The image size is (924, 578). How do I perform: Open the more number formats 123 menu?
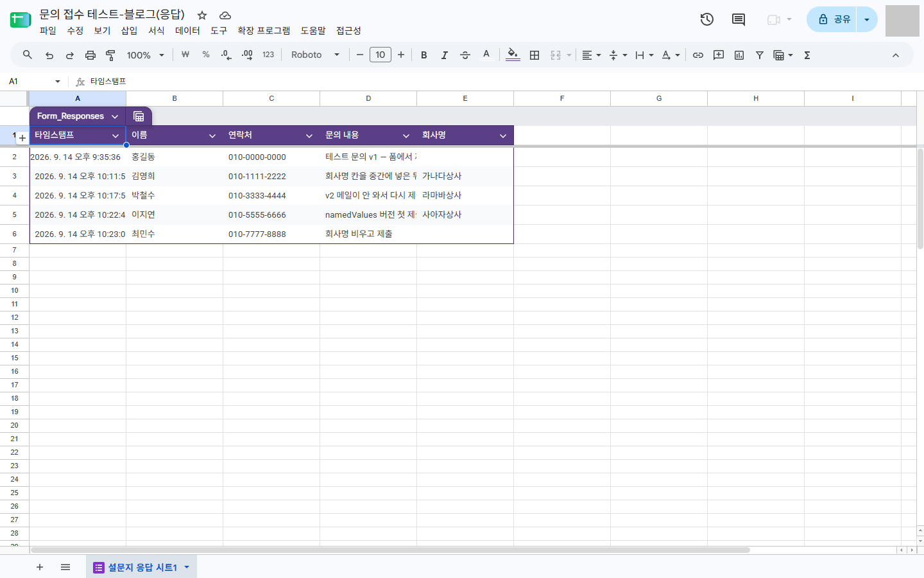pyautogui.click(x=268, y=55)
